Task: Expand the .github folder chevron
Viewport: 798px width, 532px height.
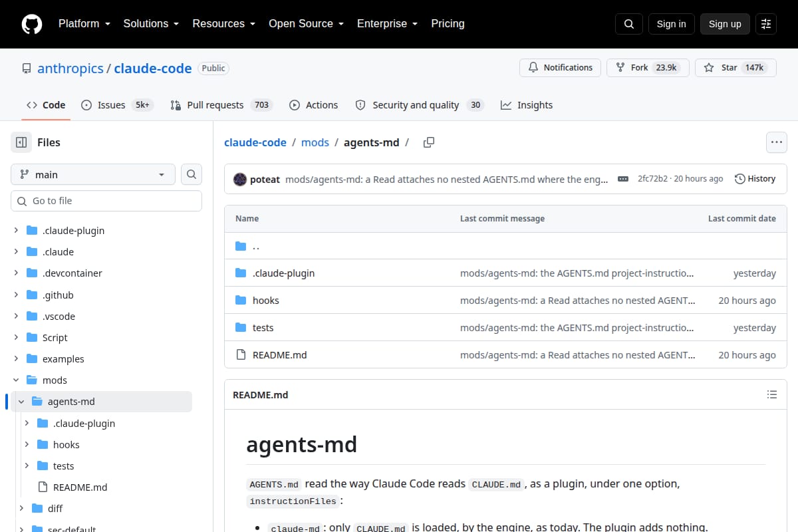Action: tap(16, 295)
